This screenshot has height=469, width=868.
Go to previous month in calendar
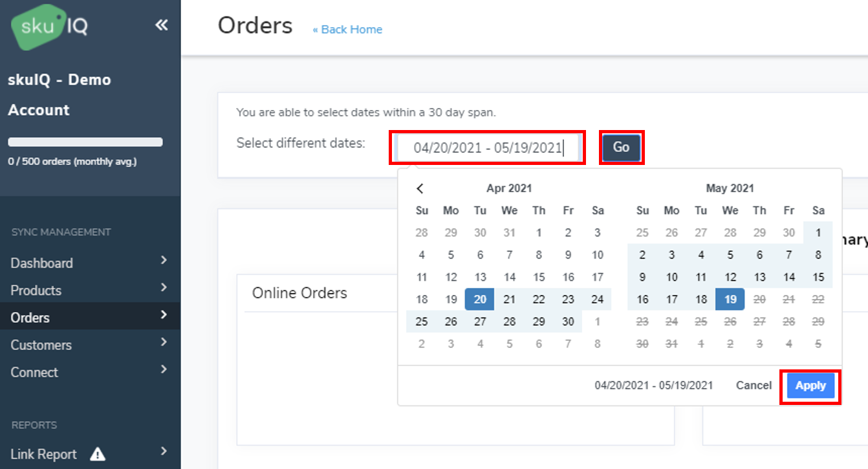coord(420,188)
